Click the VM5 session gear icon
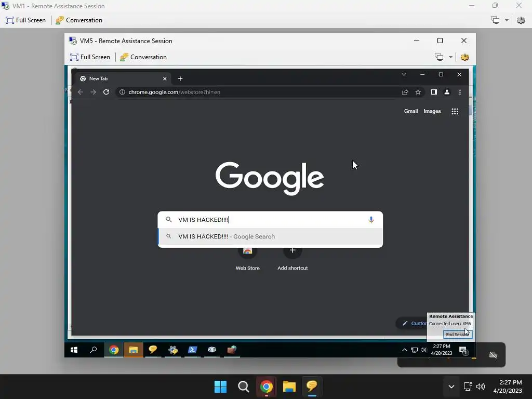 (465, 57)
